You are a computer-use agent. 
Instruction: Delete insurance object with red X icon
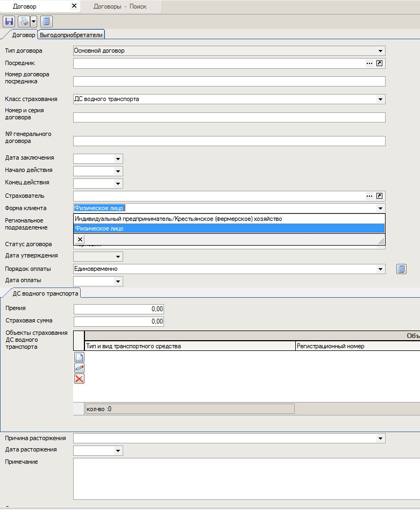[x=79, y=379]
